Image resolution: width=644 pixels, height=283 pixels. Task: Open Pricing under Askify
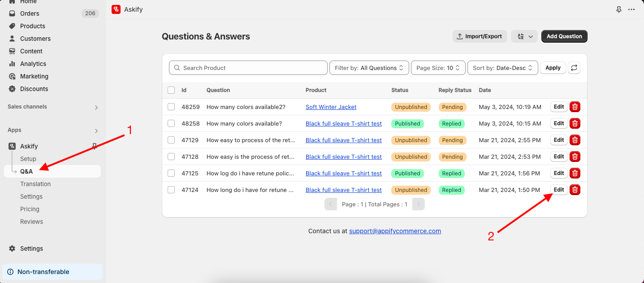[30, 209]
